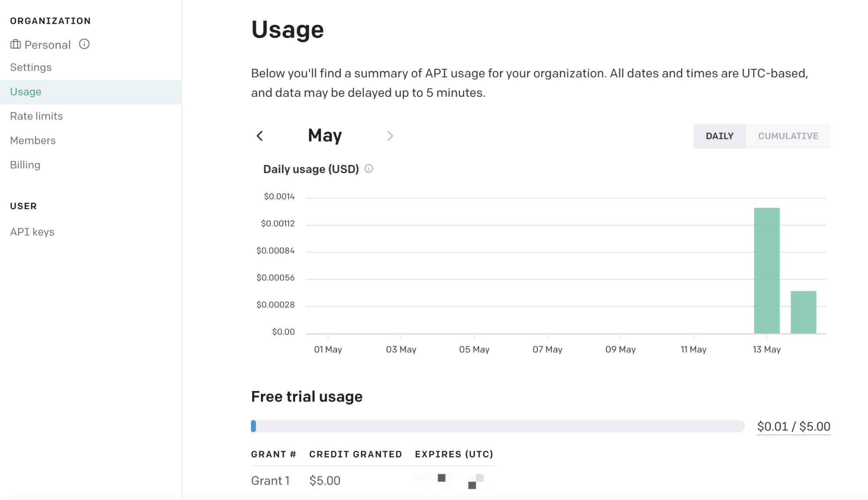Open API keys page

click(x=32, y=232)
